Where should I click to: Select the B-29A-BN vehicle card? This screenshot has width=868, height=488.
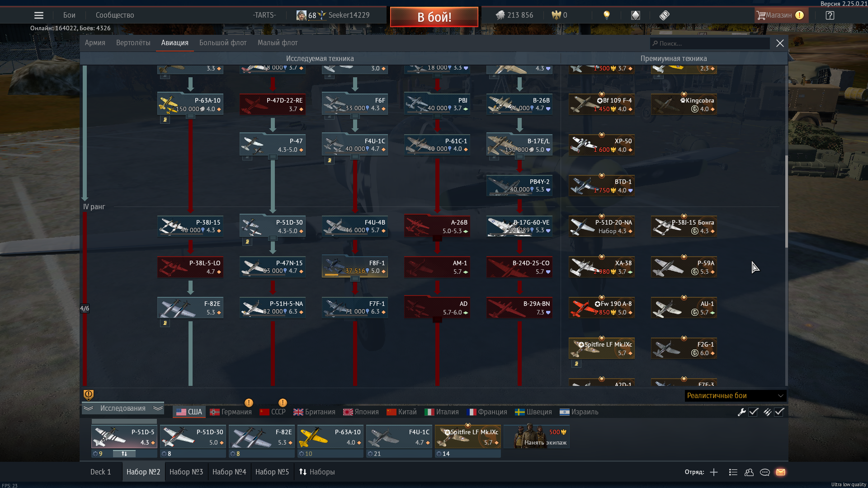[x=519, y=307]
